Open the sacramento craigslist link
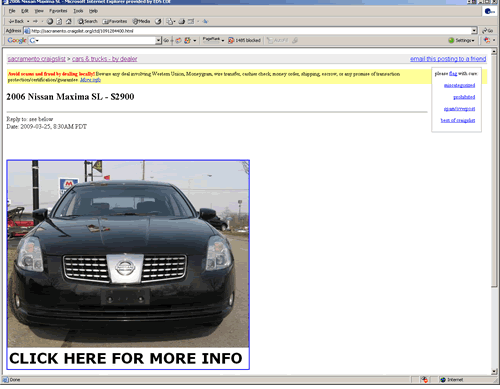 click(37, 59)
